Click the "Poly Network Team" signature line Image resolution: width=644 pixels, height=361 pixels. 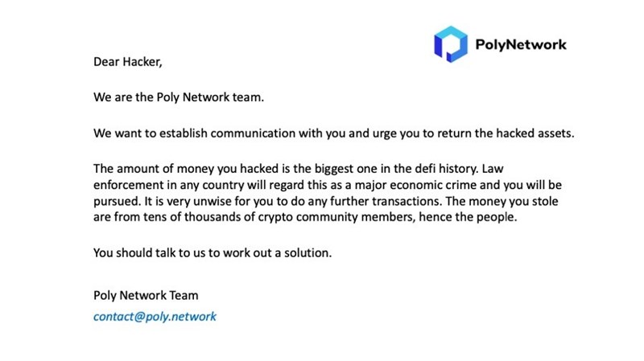(146, 295)
